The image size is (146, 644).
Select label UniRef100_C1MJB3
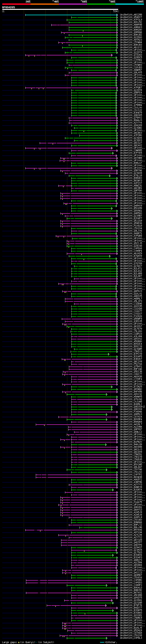[131, 68]
